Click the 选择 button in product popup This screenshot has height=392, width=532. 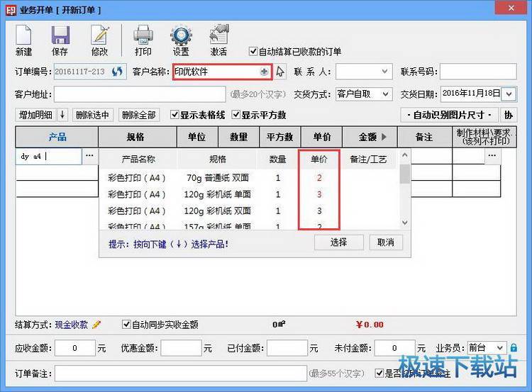(339, 242)
